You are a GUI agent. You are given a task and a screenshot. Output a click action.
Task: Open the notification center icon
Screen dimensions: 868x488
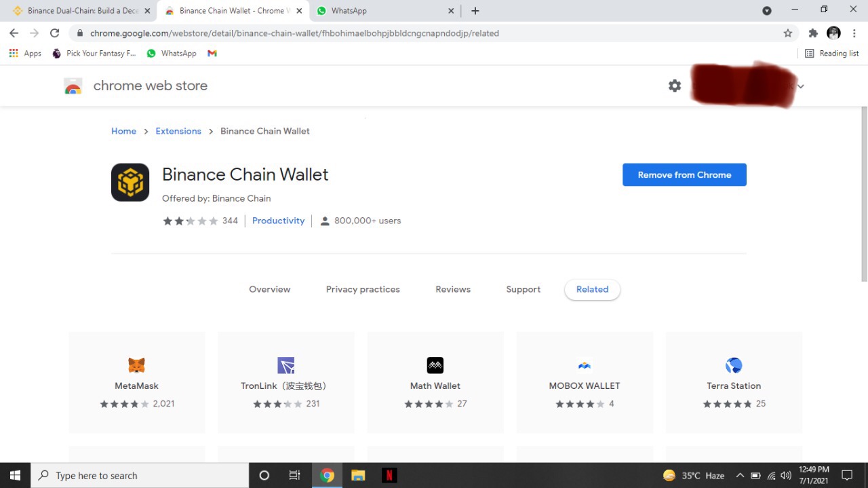point(847,475)
